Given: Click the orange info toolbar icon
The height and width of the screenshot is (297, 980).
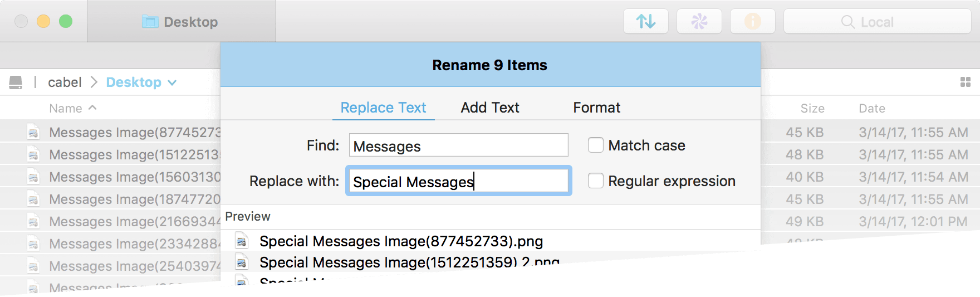Looking at the screenshot, I should coord(752,22).
